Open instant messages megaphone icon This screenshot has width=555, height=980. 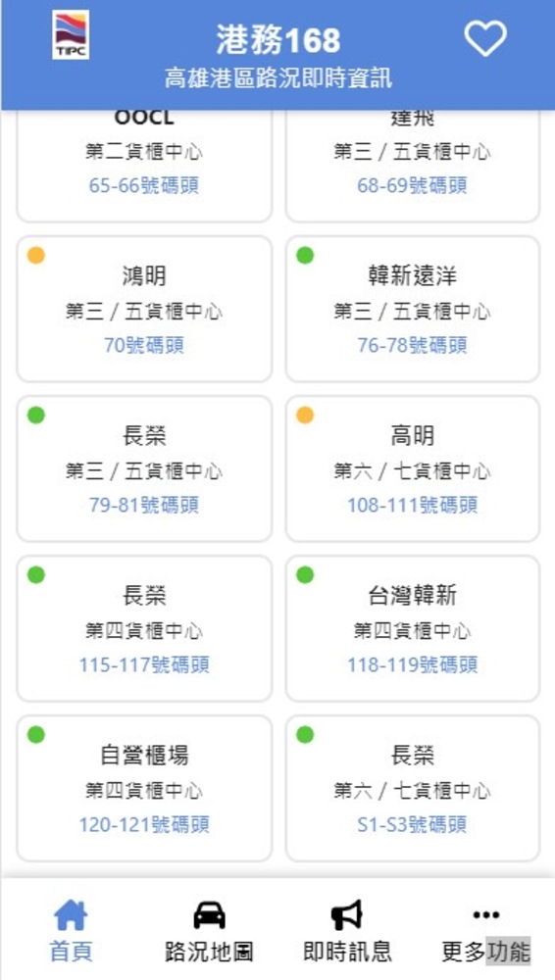tap(347, 915)
